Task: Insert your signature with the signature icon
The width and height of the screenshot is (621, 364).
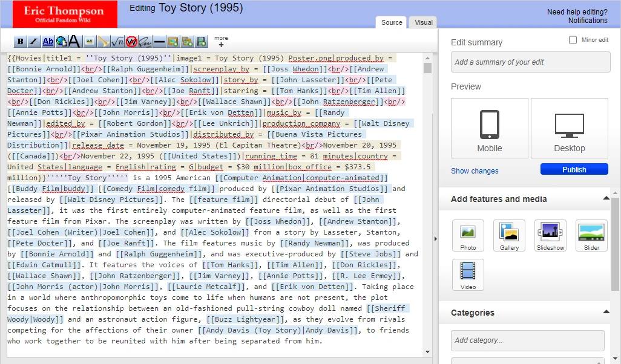Action: (x=145, y=41)
